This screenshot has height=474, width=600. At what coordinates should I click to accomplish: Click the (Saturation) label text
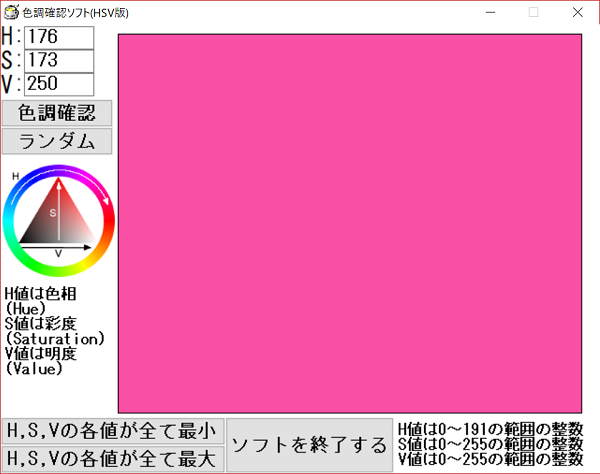[55, 339]
